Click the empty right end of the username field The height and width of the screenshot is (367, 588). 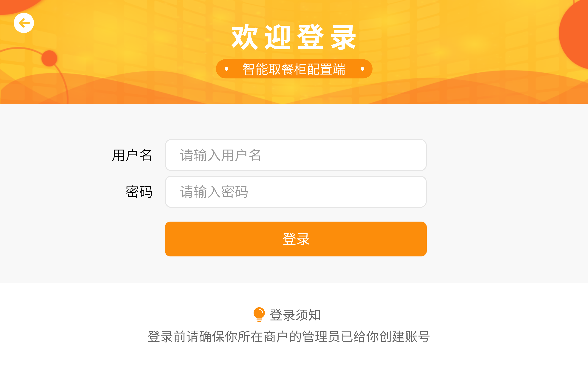(389, 155)
